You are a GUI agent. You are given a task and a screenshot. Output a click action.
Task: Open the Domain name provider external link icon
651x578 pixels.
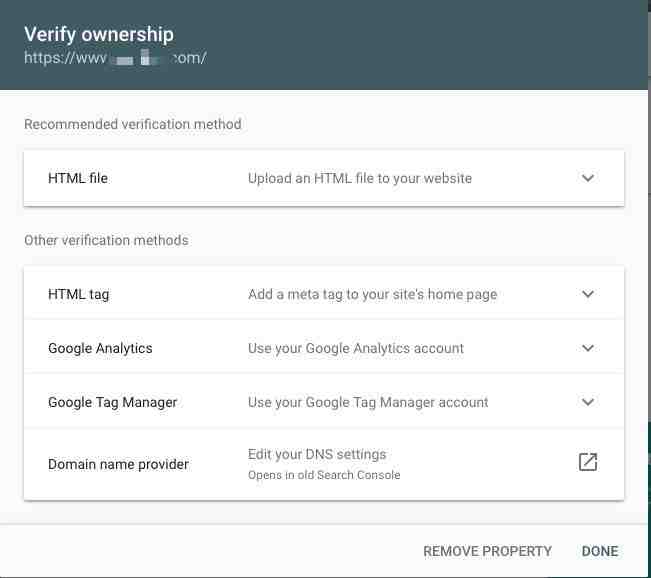tap(588, 462)
